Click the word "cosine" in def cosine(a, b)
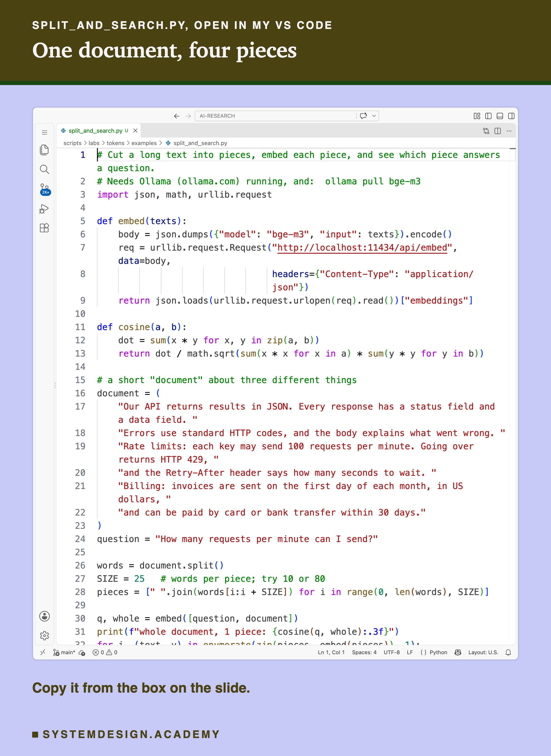551x756 pixels. (x=134, y=327)
